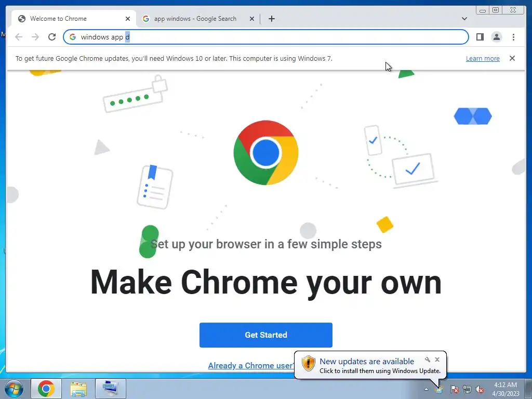Switch to Welcome to Chrome tab
Image resolution: width=532 pixels, height=399 pixels.
point(74,19)
